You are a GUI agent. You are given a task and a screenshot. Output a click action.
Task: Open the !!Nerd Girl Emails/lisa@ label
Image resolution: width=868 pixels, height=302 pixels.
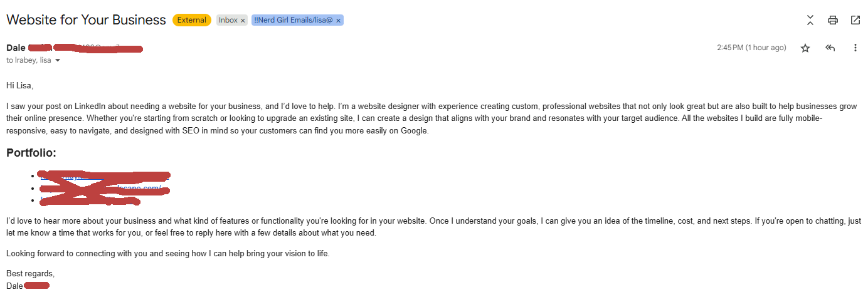294,20
